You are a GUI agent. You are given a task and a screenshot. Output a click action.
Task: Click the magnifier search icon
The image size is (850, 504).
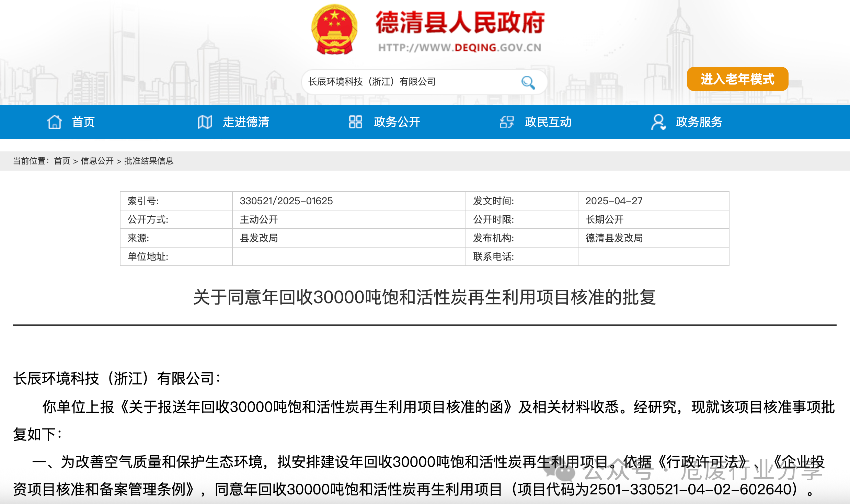pyautogui.click(x=528, y=82)
